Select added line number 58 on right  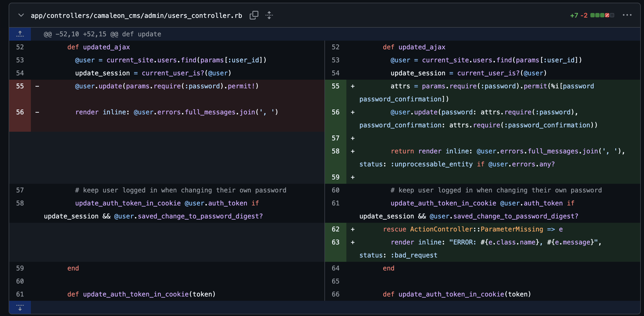[336, 151]
